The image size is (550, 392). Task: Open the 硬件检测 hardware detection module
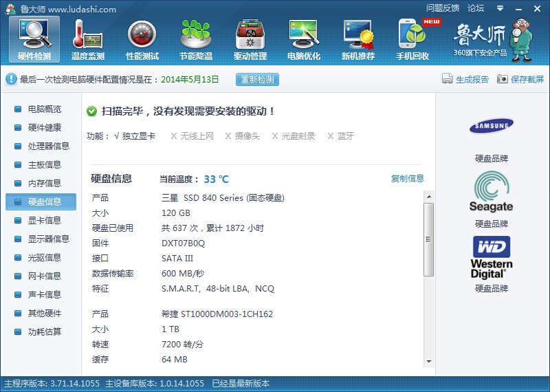pos(34,40)
